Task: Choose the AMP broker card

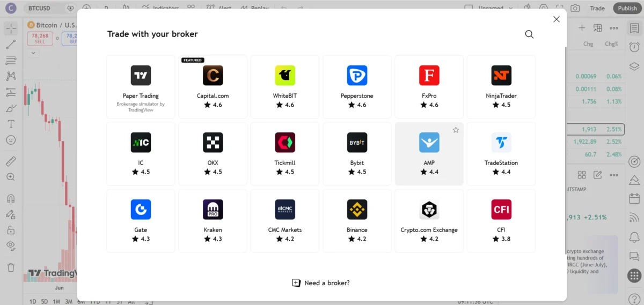Action: click(429, 153)
